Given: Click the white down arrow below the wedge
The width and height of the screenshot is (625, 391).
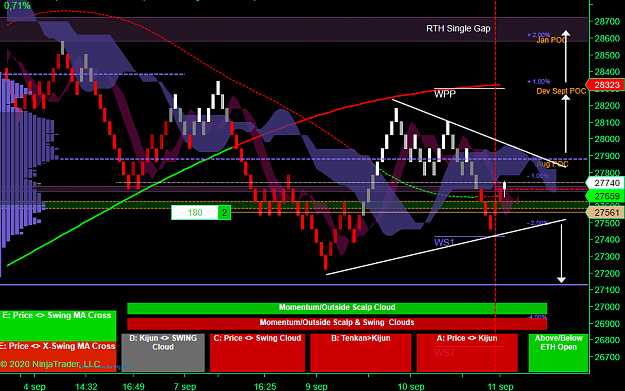Looking at the screenshot, I should point(562,253).
